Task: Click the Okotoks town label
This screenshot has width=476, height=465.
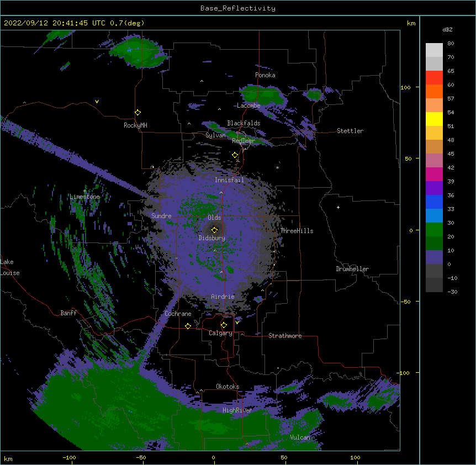Action: pos(228,387)
